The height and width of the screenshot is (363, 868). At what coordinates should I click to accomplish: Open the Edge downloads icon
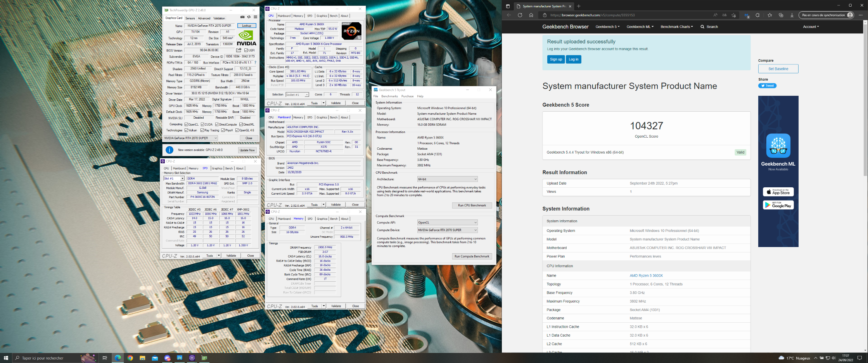(x=792, y=15)
